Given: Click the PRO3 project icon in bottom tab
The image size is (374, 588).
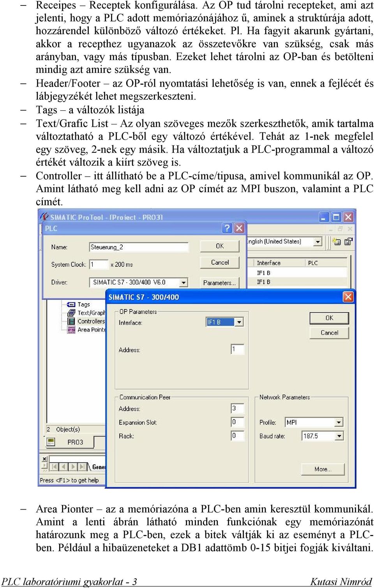Looking at the screenshot, I should coord(51,442).
